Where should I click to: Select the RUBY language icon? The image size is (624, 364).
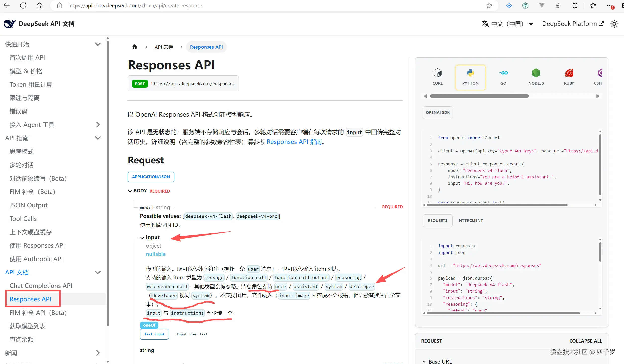pos(569,77)
